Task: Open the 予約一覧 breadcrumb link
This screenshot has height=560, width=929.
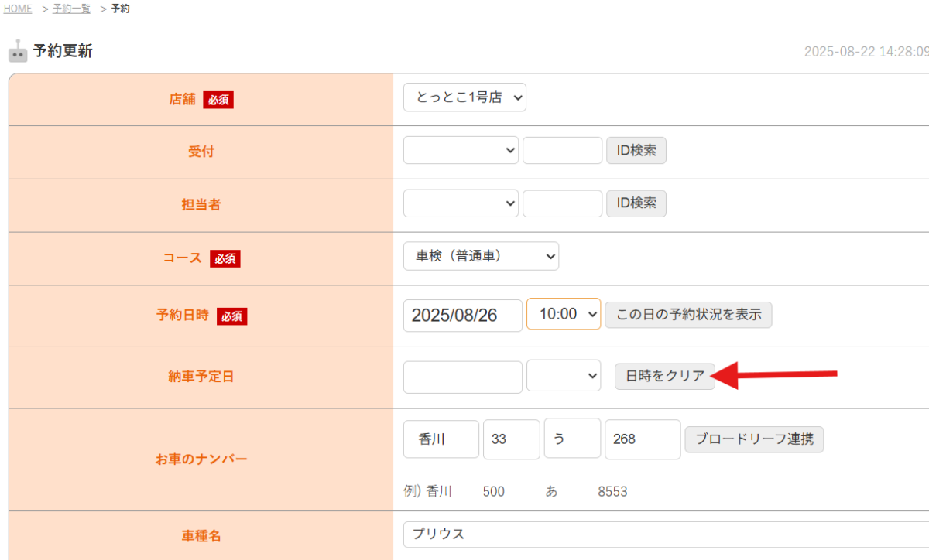Action: click(71, 9)
